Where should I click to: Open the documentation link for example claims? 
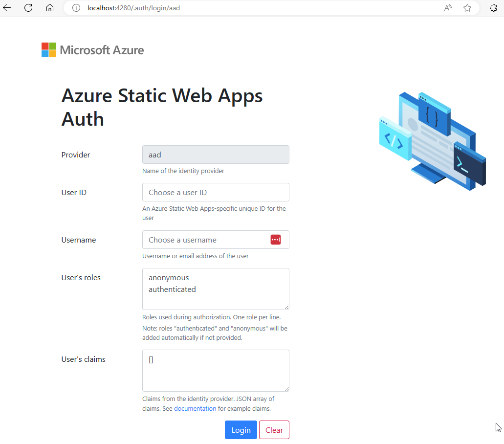(x=195, y=408)
